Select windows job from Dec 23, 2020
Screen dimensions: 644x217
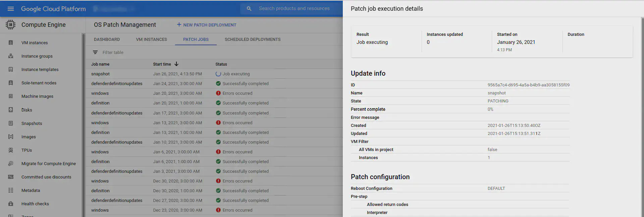point(100,210)
